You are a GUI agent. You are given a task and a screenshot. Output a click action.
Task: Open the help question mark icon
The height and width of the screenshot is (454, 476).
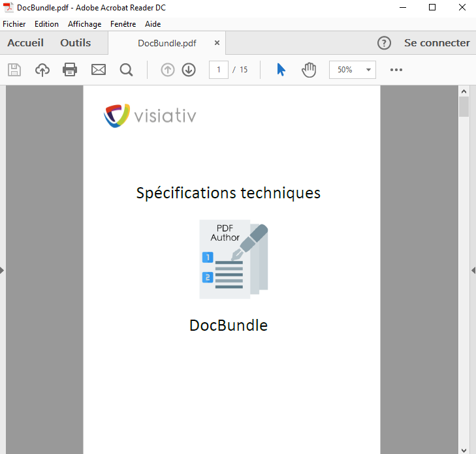pyautogui.click(x=385, y=43)
